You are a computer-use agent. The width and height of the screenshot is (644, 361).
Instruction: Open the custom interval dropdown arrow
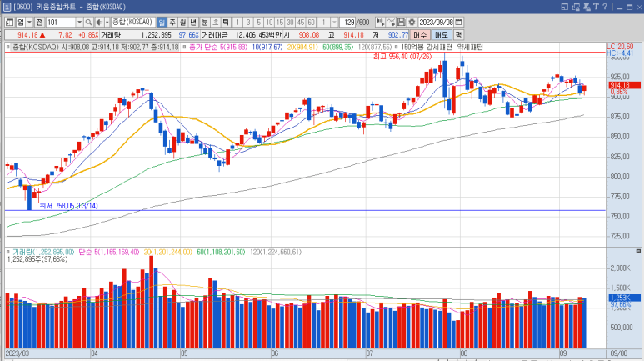click(334, 22)
